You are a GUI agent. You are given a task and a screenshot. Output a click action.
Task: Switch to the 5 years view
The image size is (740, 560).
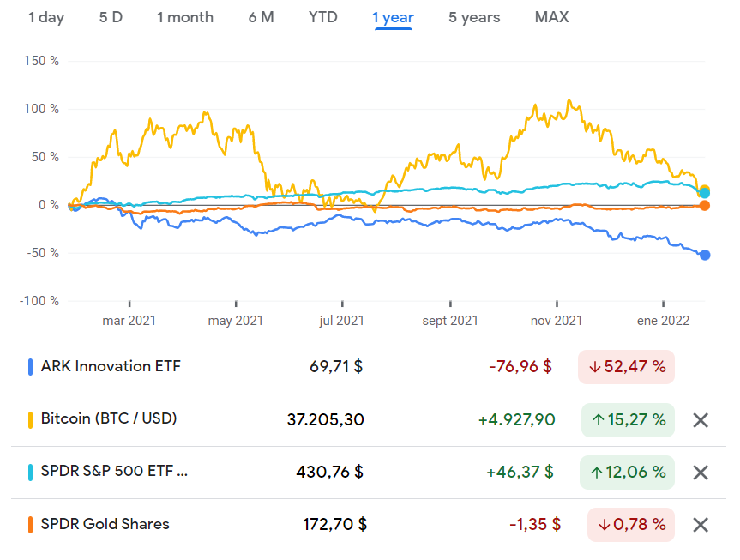474,16
